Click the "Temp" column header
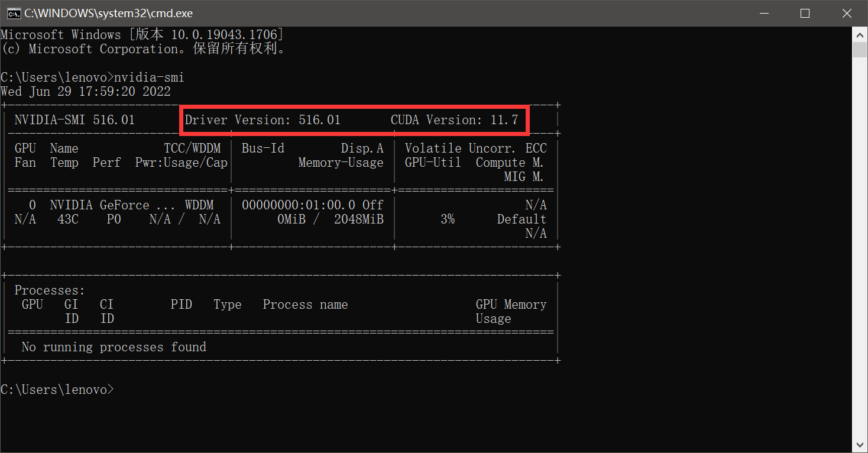 [64, 163]
